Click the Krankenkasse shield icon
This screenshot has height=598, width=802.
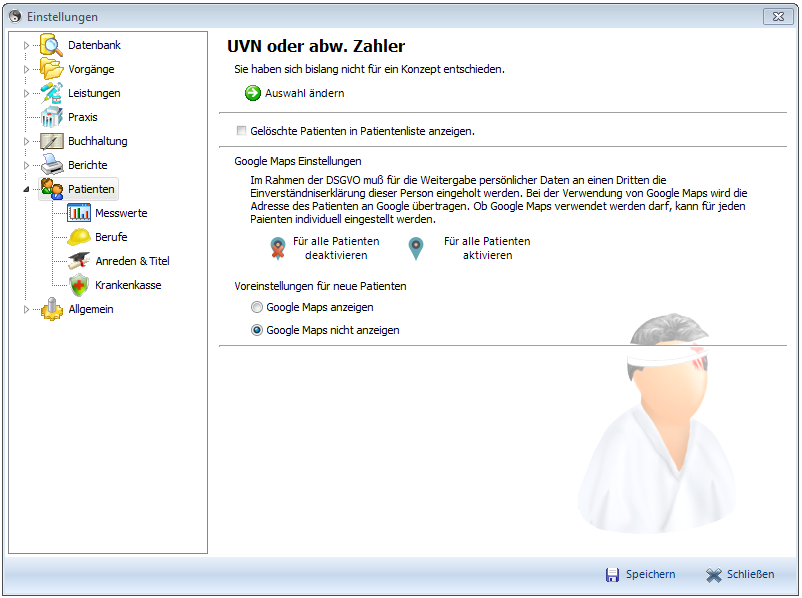79,285
